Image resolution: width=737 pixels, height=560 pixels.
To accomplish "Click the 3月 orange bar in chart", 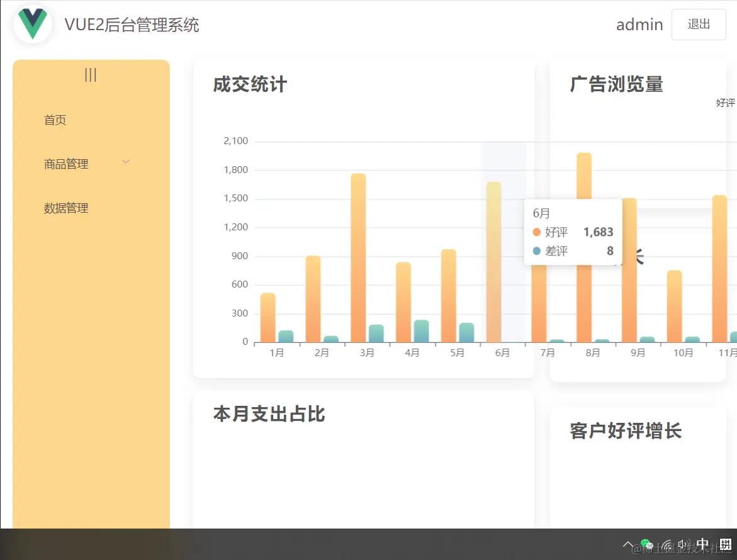I will point(358,258).
